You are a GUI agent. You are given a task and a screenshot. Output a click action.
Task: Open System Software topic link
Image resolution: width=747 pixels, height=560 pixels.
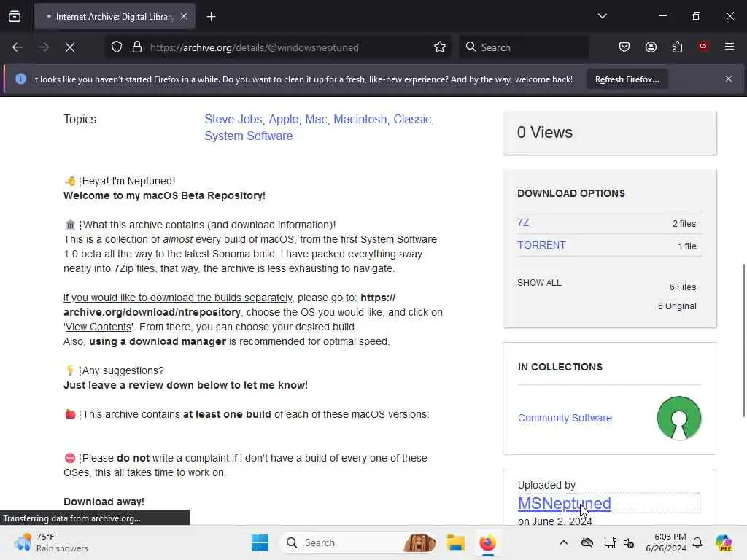[x=248, y=136]
